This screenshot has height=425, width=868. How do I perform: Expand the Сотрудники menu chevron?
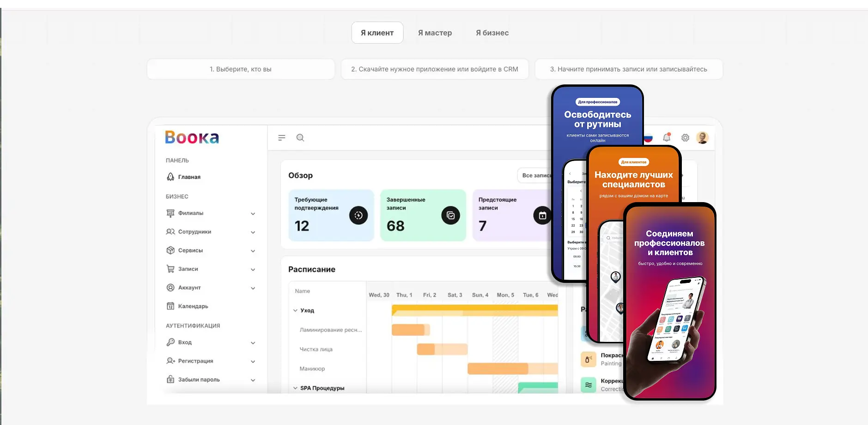[x=253, y=232]
